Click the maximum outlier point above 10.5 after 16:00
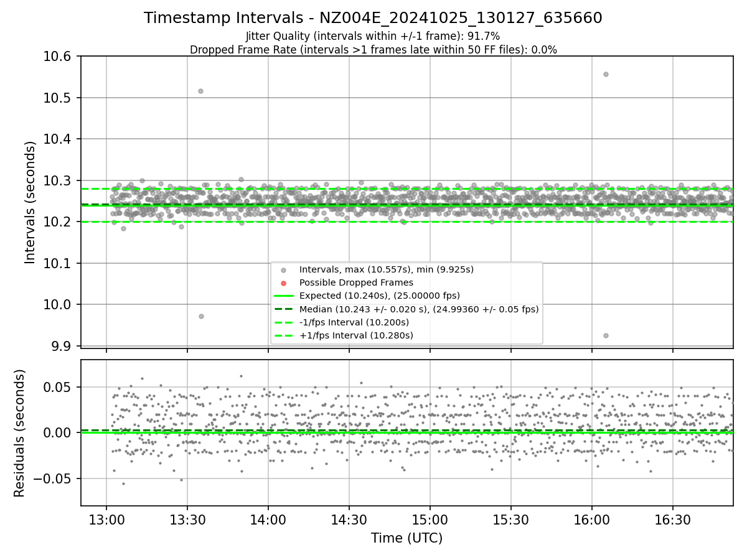747x560 pixels. [x=606, y=74]
